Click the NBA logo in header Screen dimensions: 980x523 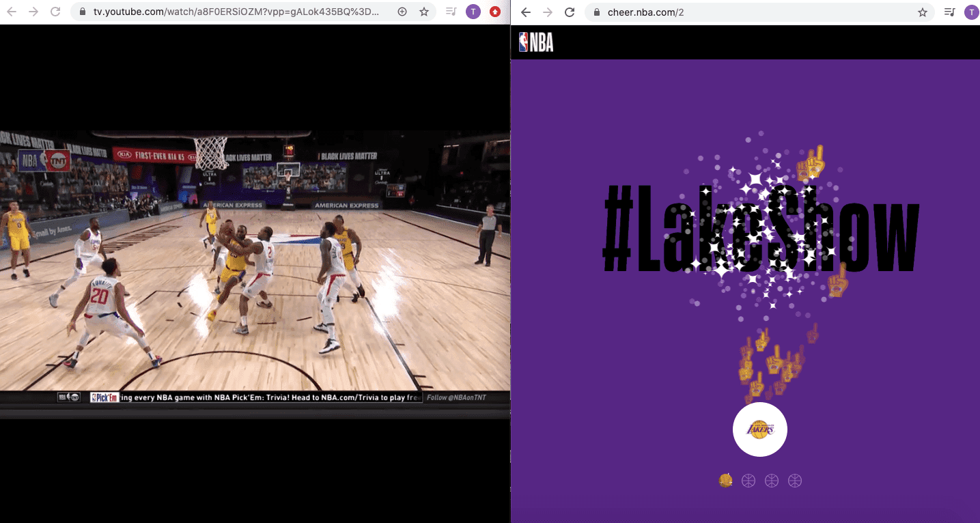[536, 42]
